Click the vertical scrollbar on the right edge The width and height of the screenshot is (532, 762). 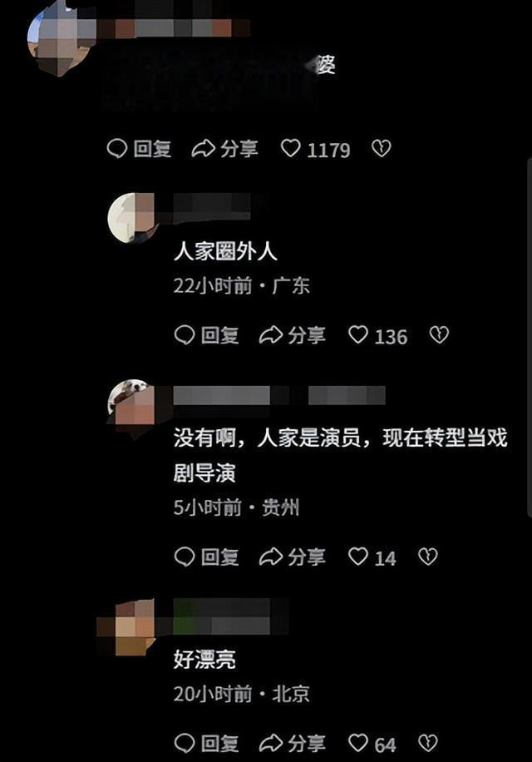pos(529,336)
